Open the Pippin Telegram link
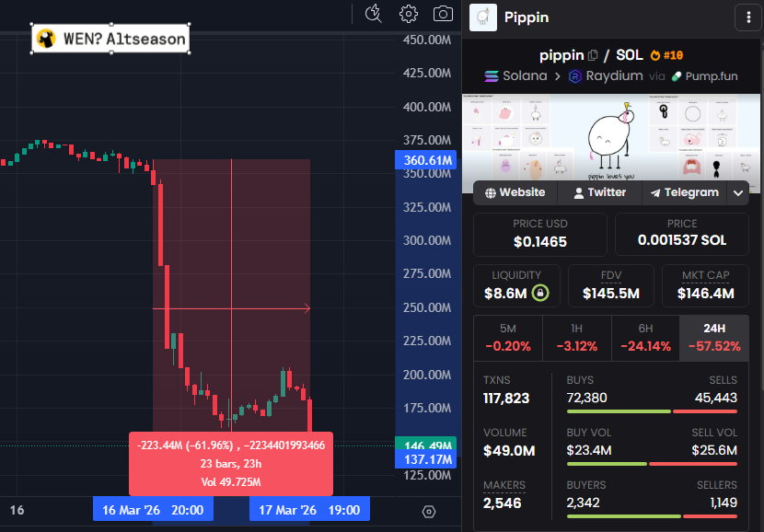 pyautogui.click(x=685, y=192)
